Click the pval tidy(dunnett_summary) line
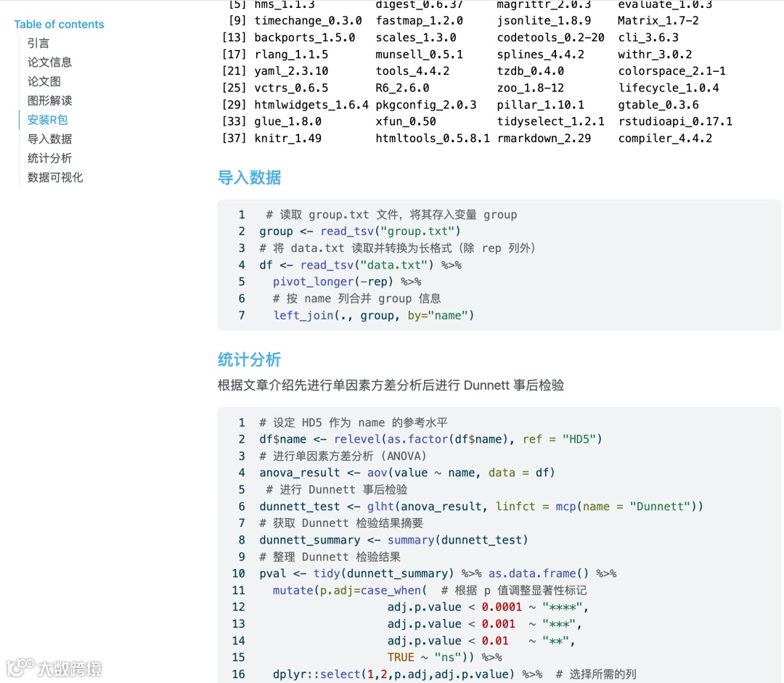This screenshot has height=683, width=784. click(x=438, y=573)
